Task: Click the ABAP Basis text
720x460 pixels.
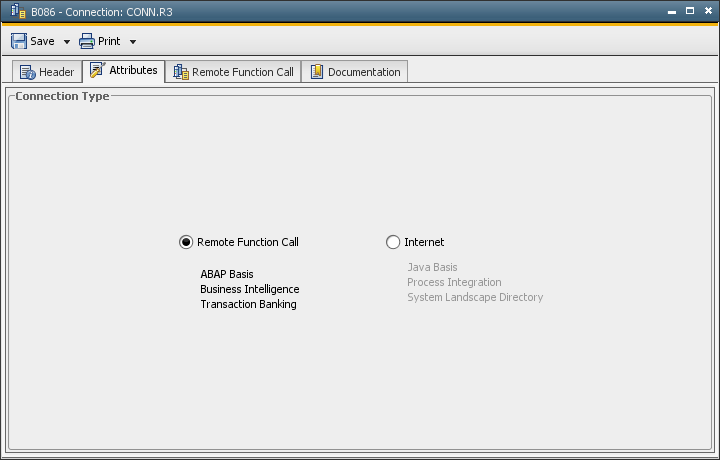Action: coord(227,274)
